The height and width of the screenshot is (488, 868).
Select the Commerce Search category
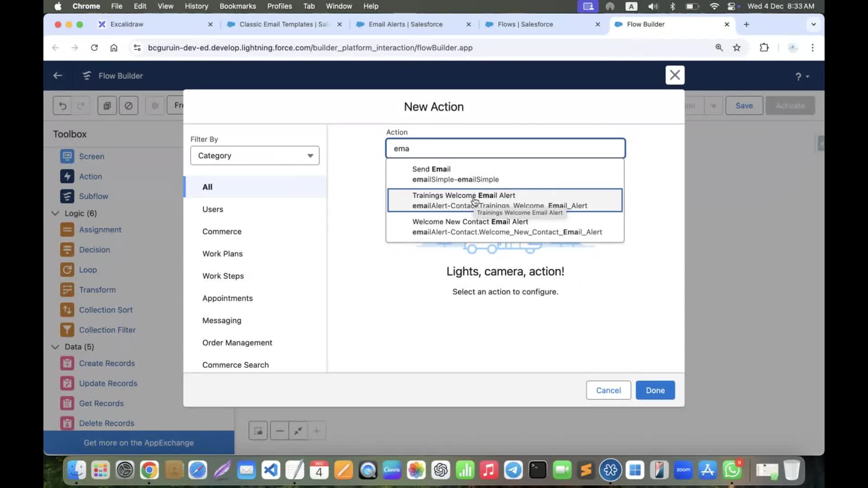pos(255,365)
